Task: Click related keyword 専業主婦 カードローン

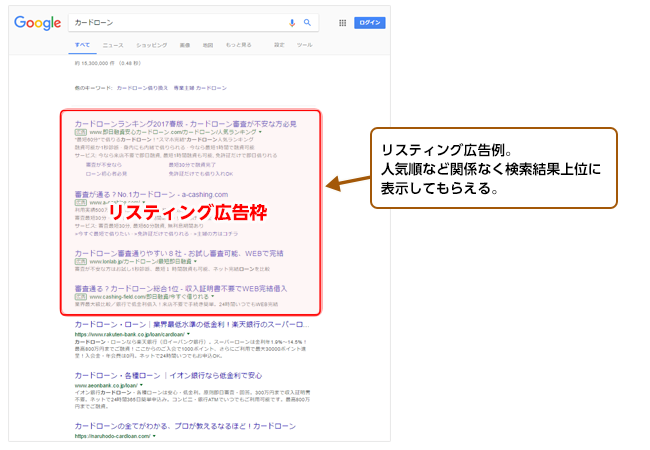Action: click(x=201, y=88)
